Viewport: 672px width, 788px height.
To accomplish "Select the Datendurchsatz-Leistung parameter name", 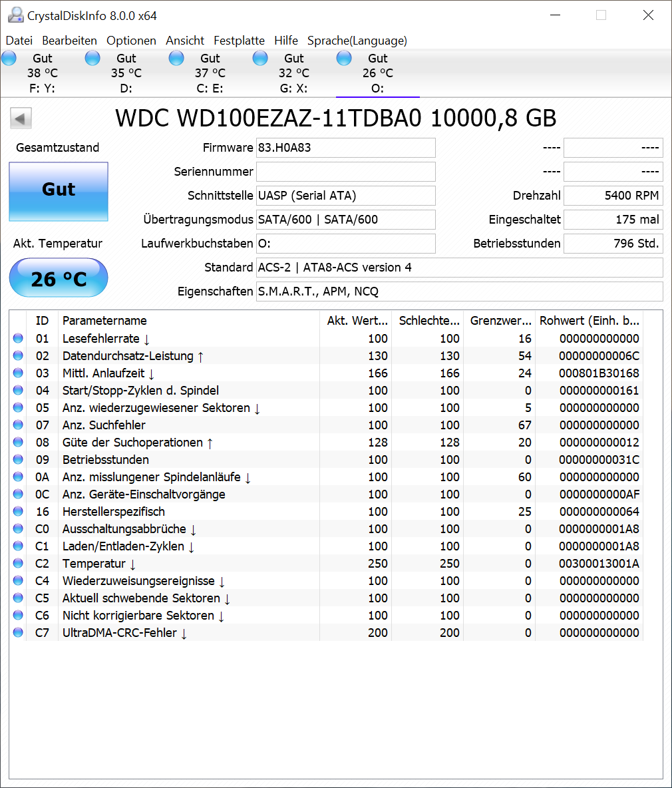I will click(x=133, y=356).
